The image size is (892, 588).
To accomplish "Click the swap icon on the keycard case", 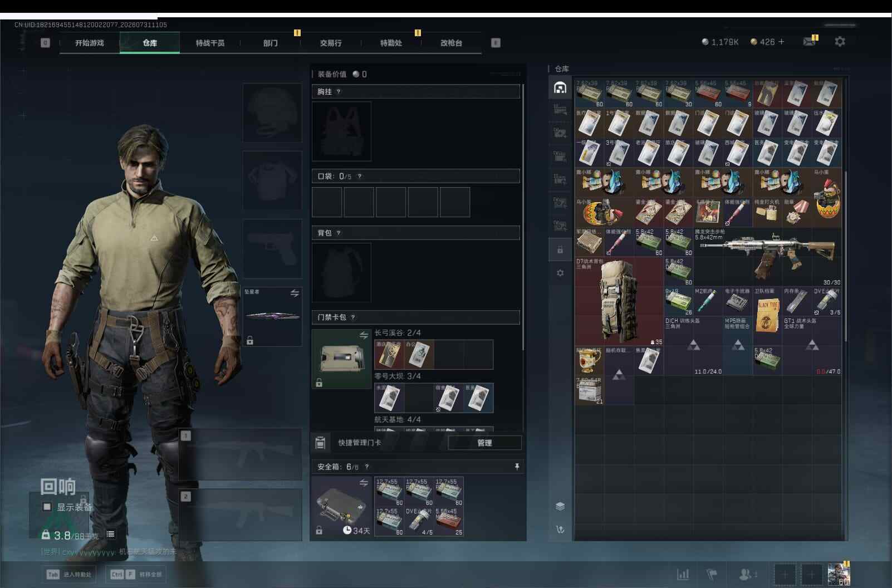I will [x=364, y=335].
